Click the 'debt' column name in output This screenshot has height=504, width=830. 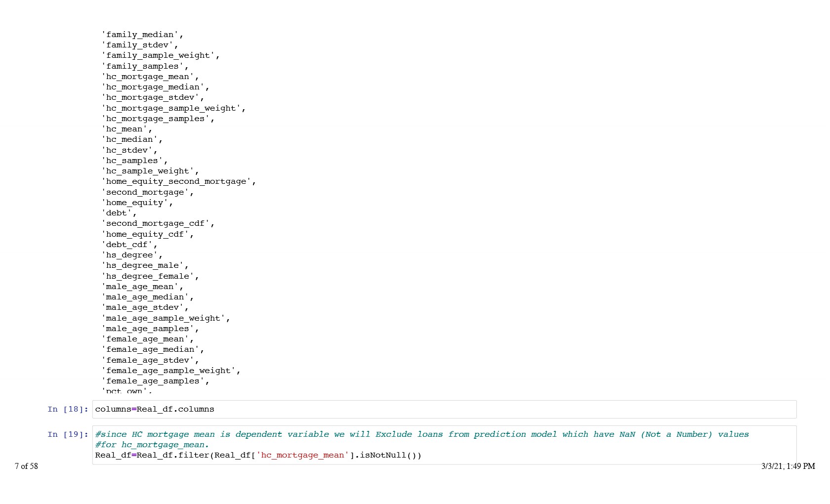[117, 213]
